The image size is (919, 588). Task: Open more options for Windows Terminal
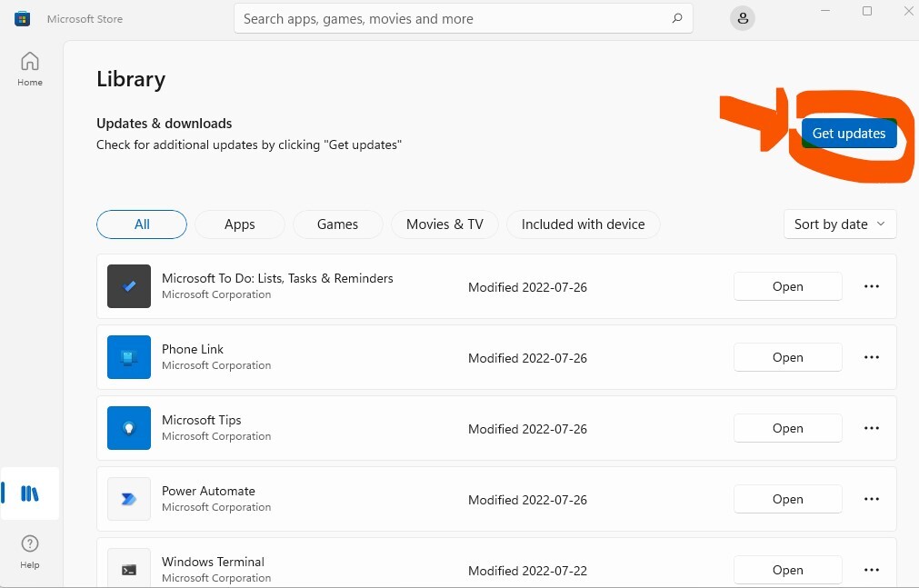point(872,570)
